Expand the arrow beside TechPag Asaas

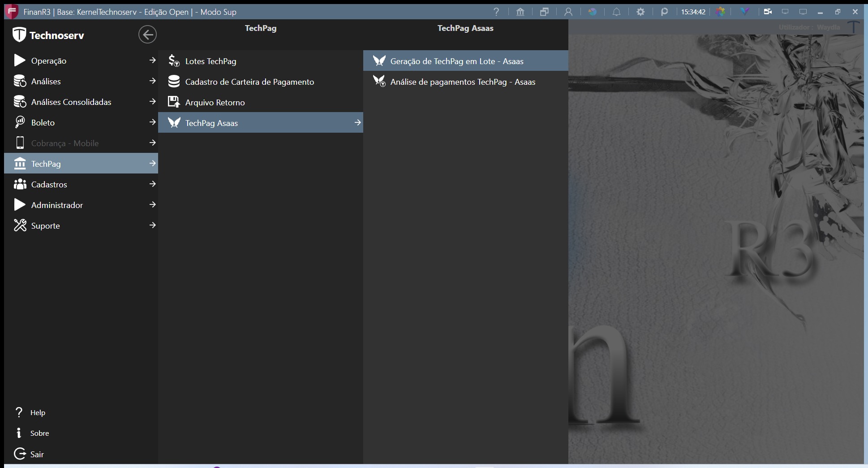click(357, 122)
